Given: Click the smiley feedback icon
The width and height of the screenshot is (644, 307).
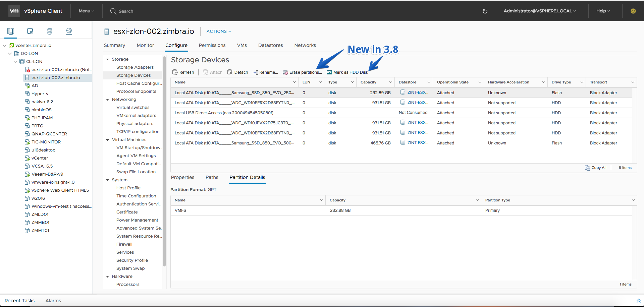Looking at the screenshot, I should (x=633, y=11).
